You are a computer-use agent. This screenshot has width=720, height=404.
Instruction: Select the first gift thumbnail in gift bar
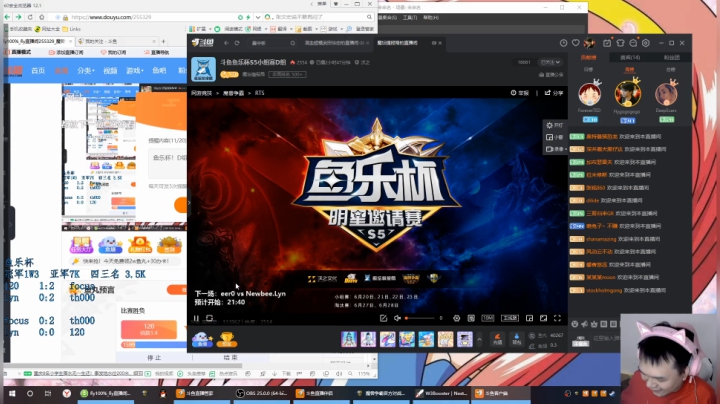(349, 339)
